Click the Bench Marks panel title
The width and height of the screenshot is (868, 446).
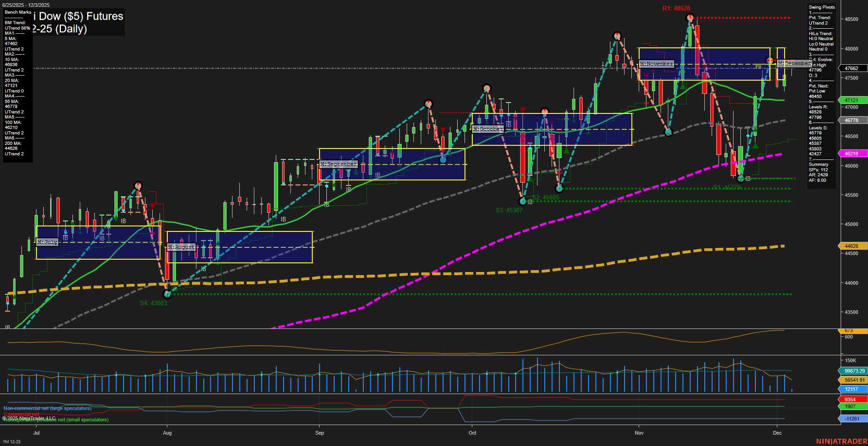coord(17,12)
